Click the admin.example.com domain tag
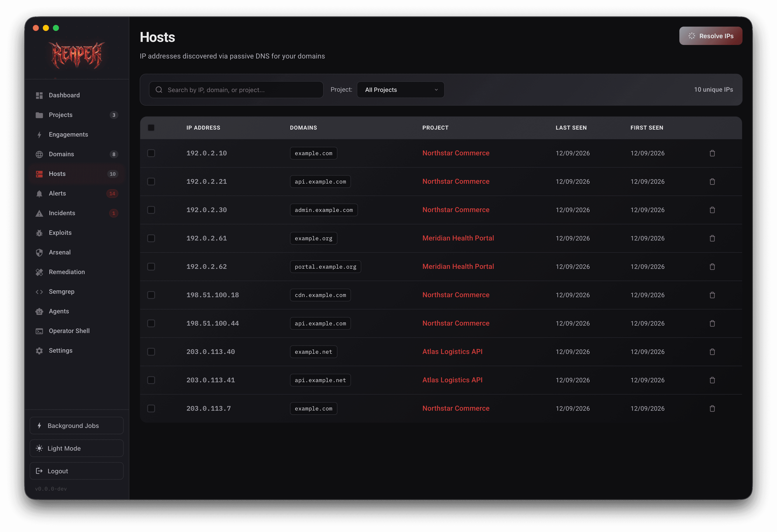Screen dimensions: 777x532 (x=324, y=210)
